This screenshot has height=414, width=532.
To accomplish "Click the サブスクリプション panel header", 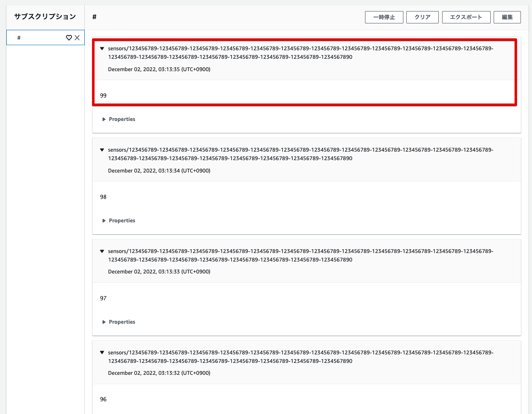I will pyautogui.click(x=44, y=16).
